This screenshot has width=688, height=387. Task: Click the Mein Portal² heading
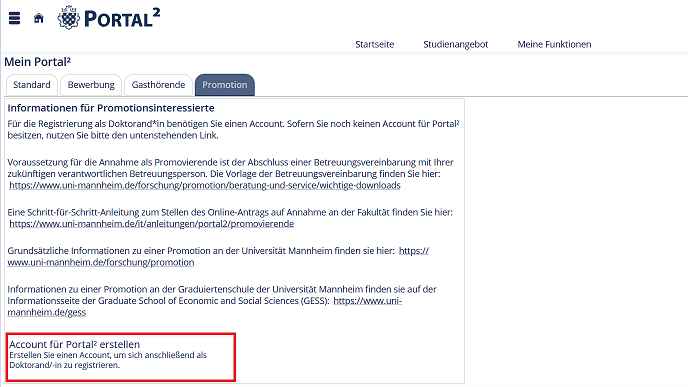37,62
